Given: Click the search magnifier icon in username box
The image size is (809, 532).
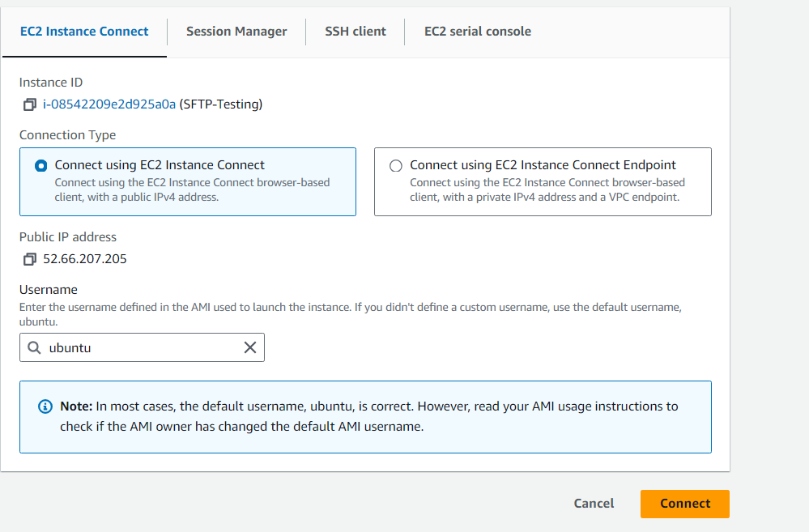Looking at the screenshot, I should click(34, 348).
